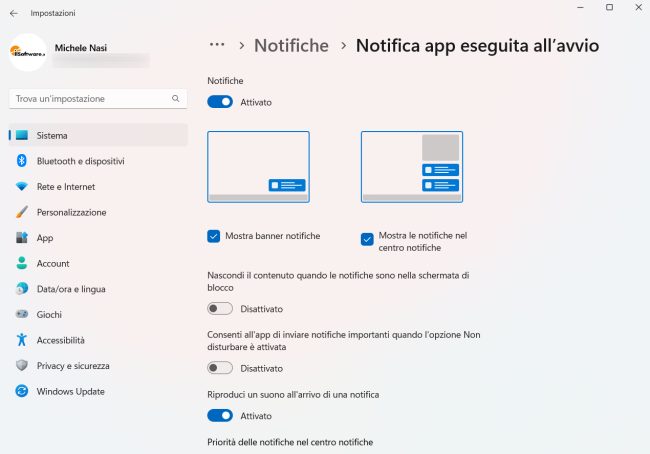This screenshot has width=650, height=454.
Task: Click the search magnifier icon
Action: pyautogui.click(x=176, y=99)
